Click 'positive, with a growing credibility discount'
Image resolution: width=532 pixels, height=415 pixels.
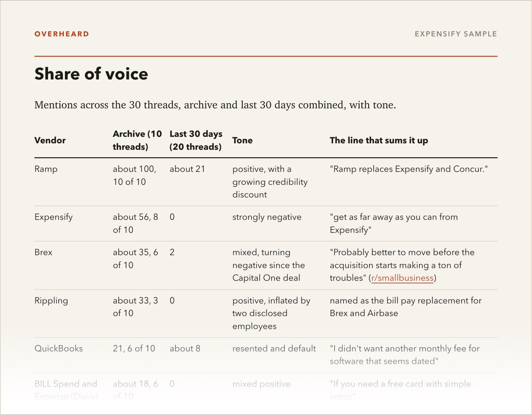coord(270,182)
